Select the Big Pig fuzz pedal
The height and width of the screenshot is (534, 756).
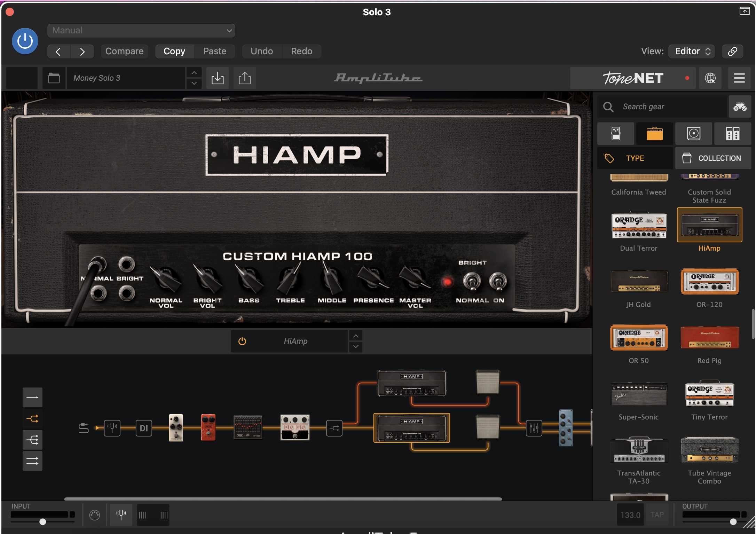[295, 427]
